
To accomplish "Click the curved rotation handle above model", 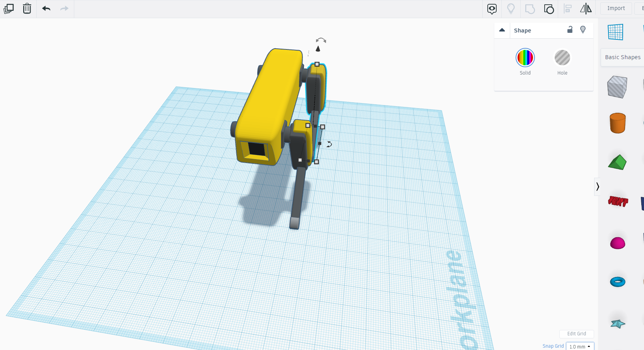I will tap(321, 40).
